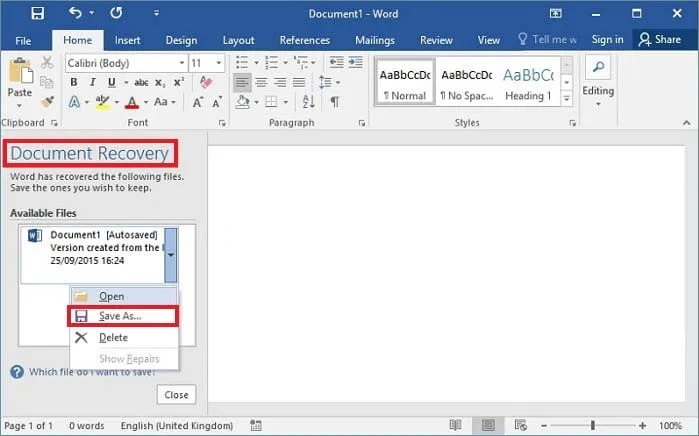Toggle Italic formatting
Viewport: 699px width, 436px height.
tap(93, 82)
